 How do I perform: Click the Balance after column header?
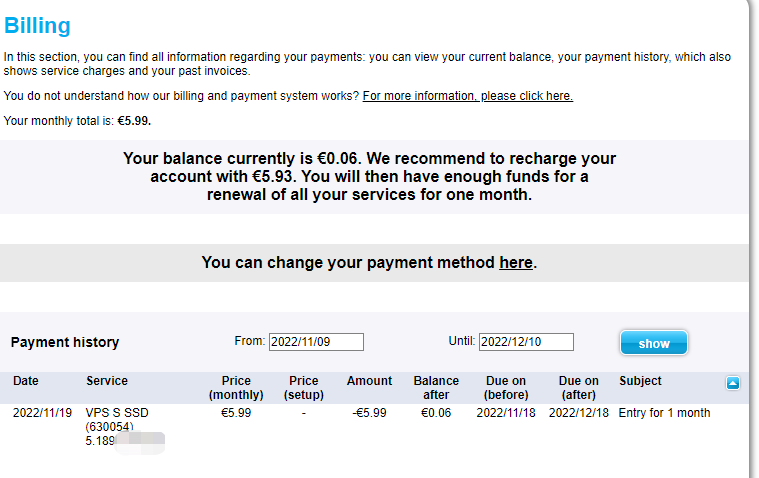(436, 387)
